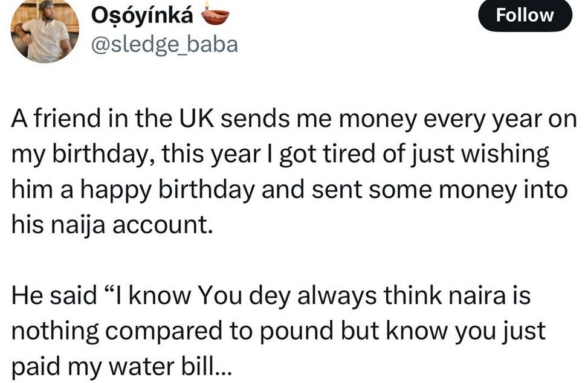
Task: Open the Oṣóyínká display name link
Action: click(x=143, y=16)
